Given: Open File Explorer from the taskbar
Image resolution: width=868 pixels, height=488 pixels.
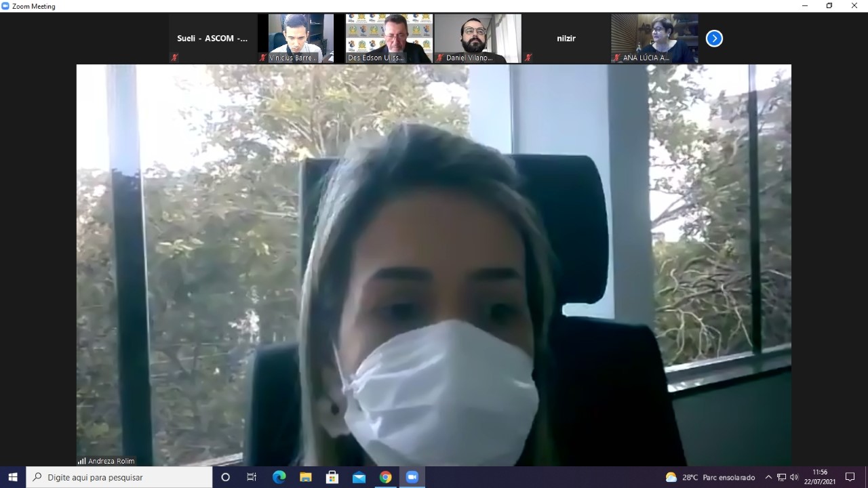Looking at the screenshot, I should (306, 477).
